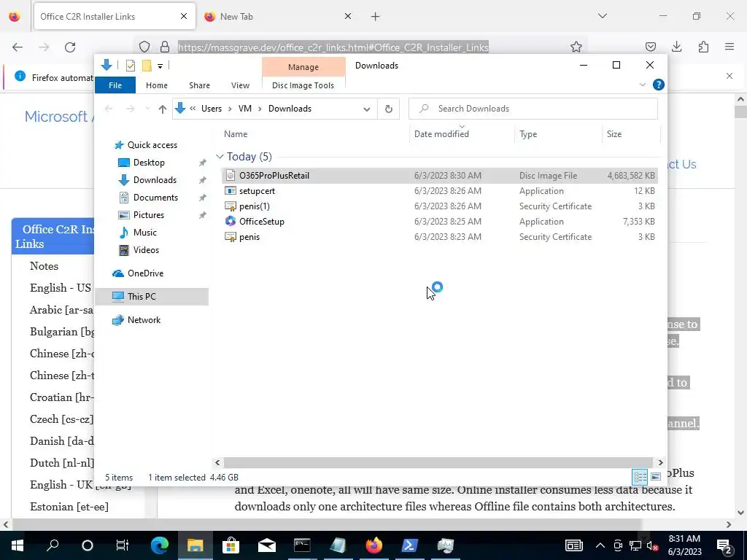Switch to the Share ribbon tab
Viewport: 747px width, 560px height.
199,85
